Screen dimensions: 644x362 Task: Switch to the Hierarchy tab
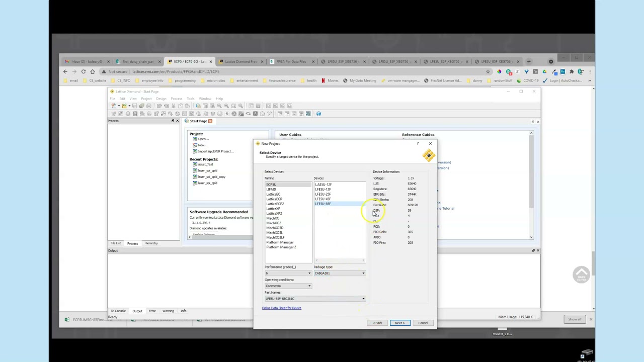(x=151, y=243)
